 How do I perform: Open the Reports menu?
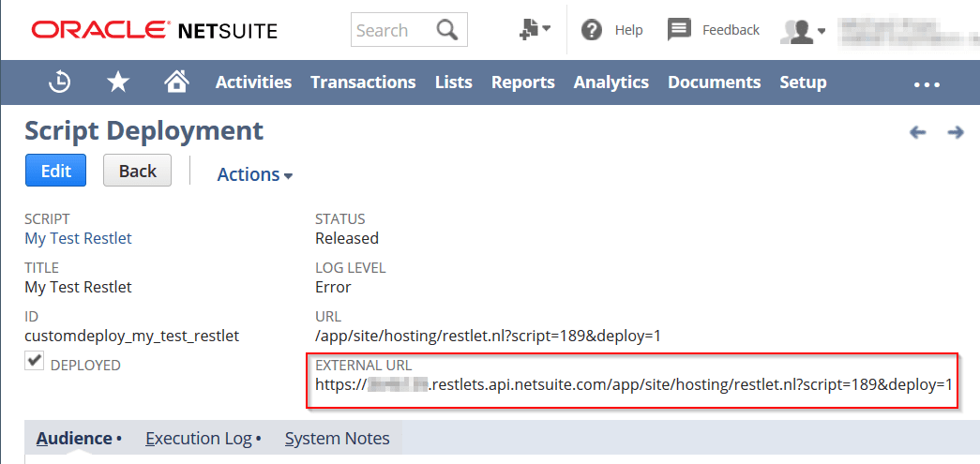click(x=523, y=82)
